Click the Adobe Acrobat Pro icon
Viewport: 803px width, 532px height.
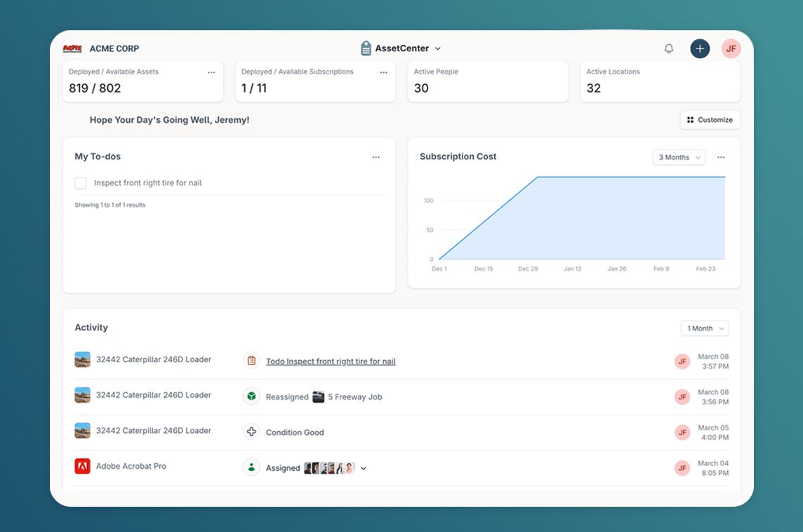83,466
